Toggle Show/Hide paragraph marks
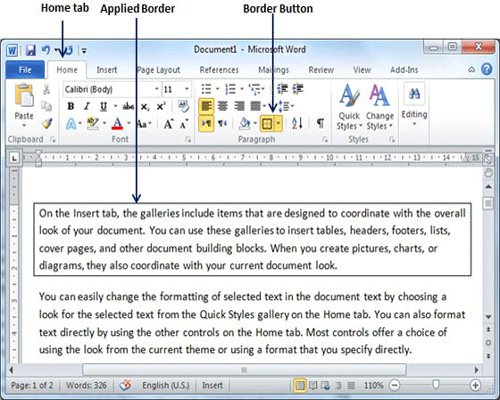This screenshot has height=400, width=500. tap(320, 124)
